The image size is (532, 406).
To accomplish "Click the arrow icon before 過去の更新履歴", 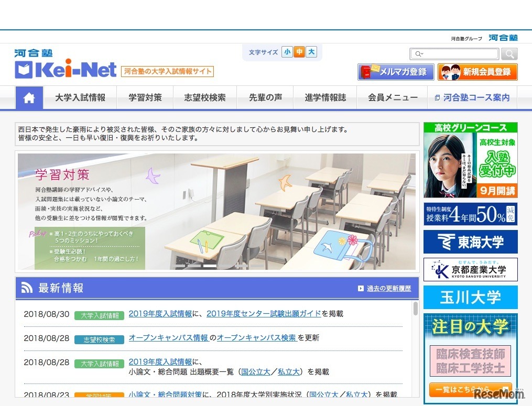I will 360,288.
